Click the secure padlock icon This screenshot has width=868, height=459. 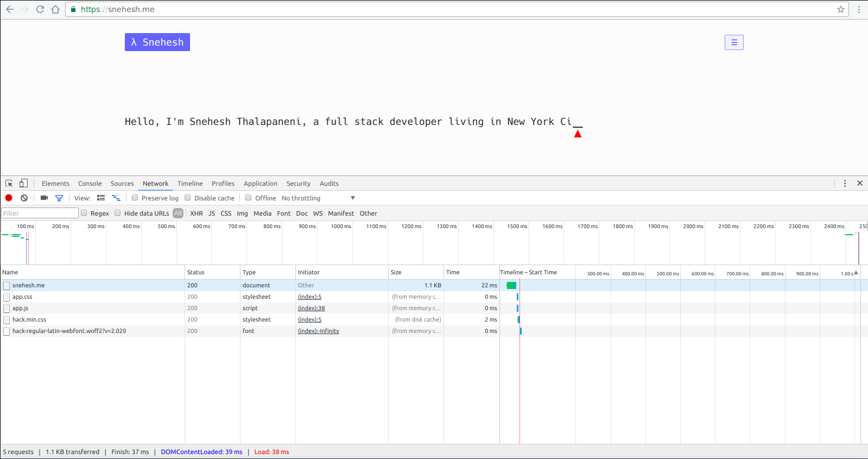pos(73,9)
